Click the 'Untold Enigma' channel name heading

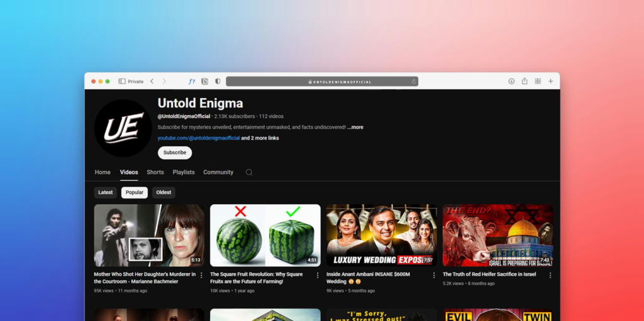(x=201, y=103)
